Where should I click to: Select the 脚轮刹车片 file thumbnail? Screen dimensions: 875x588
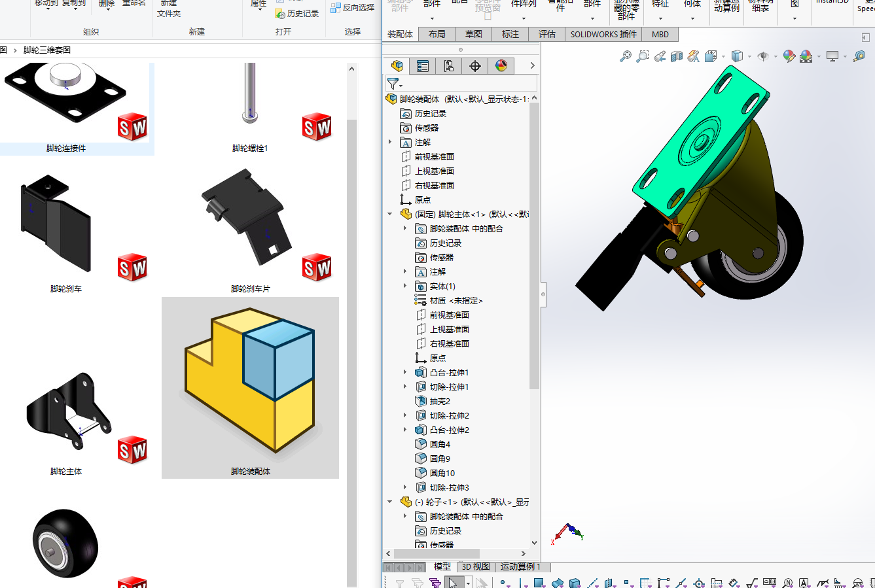click(x=250, y=227)
